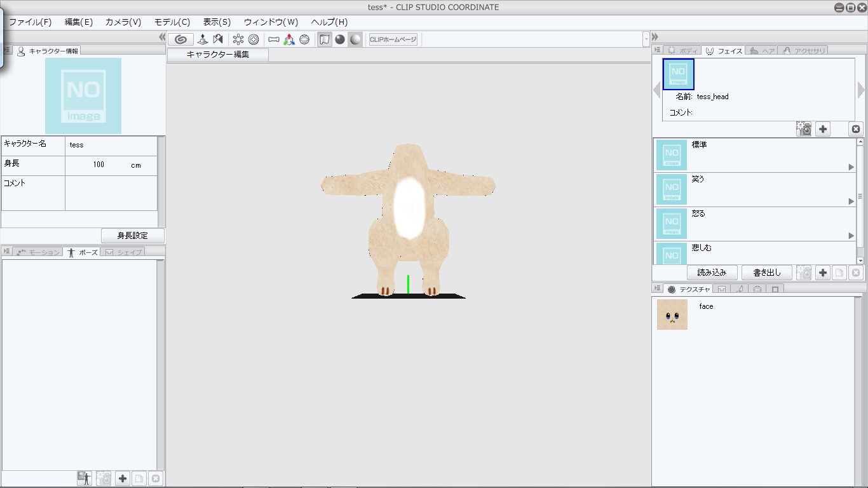This screenshot has height=488, width=868.
Task: Expand the 笑う expression arrow
Action: pyautogui.click(x=851, y=201)
